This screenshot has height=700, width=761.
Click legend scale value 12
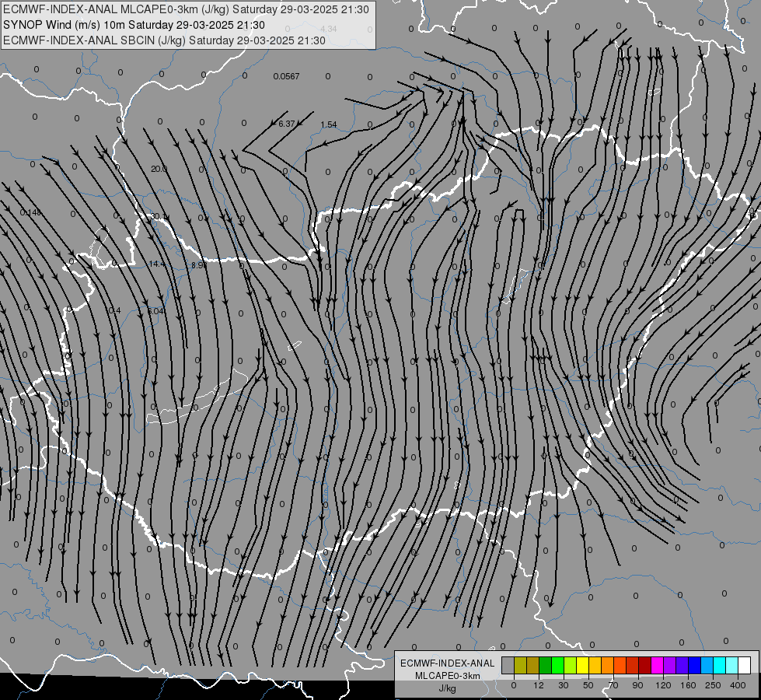pos(539,685)
